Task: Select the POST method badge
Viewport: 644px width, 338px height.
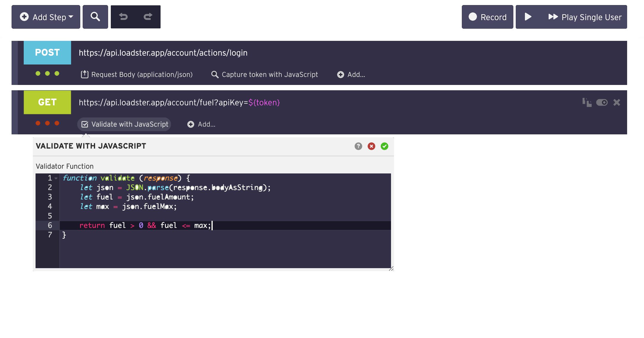Action: pos(47,52)
